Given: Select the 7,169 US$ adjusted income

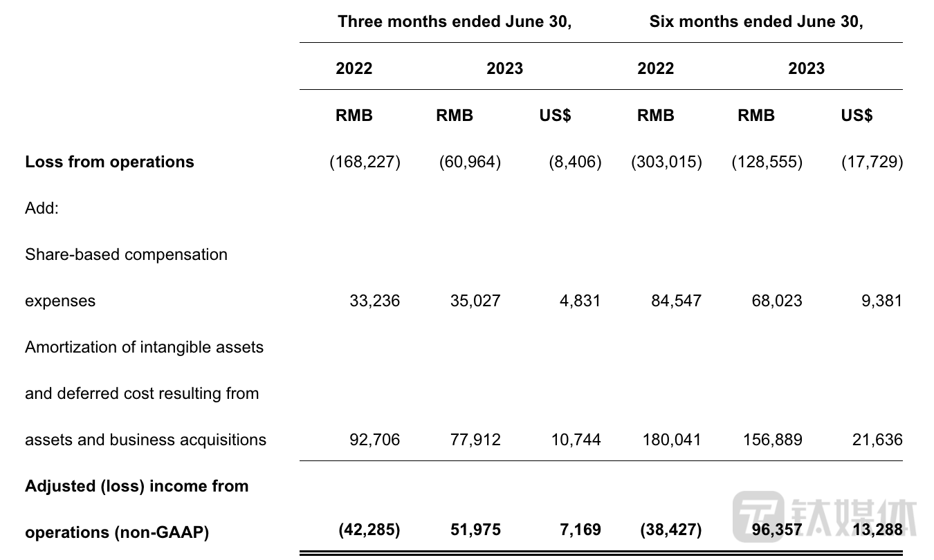Looking at the screenshot, I should (x=580, y=530).
